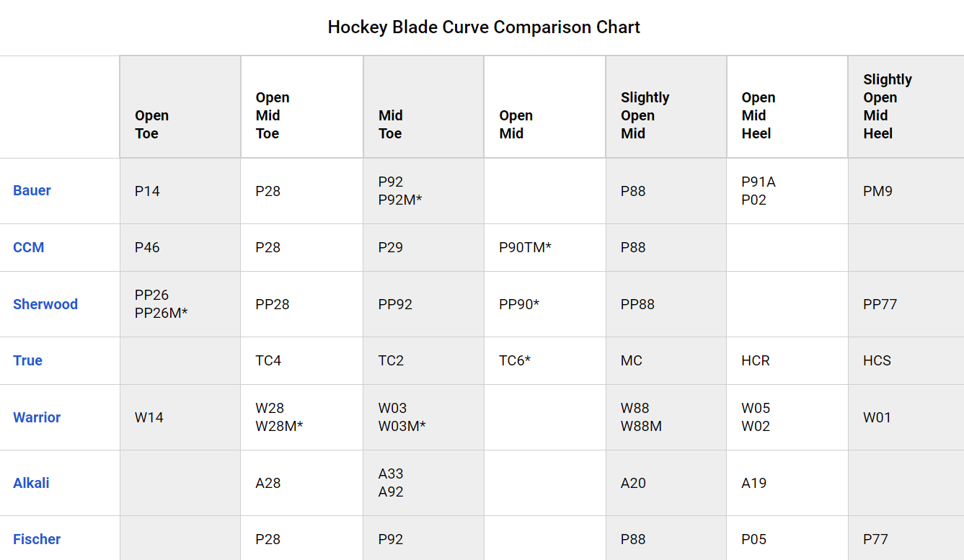
Task: Select the Alkali A19 cell
Action: point(754,483)
